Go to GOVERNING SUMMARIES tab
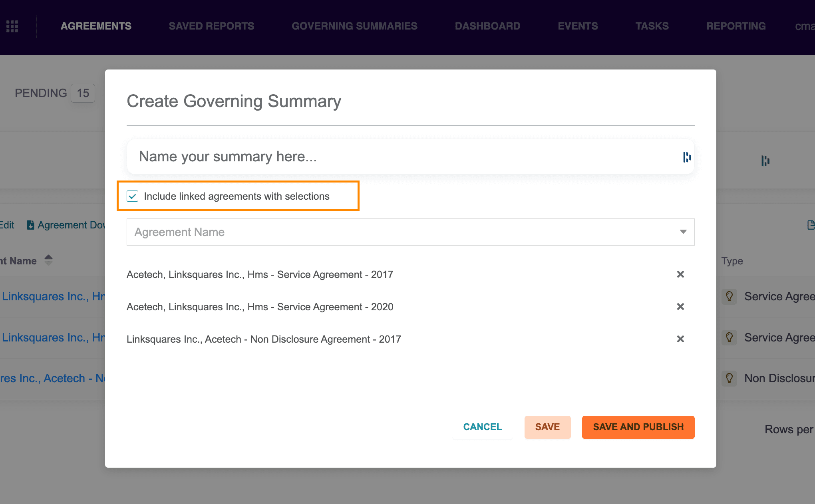The height and width of the screenshot is (504, 815). click(x=354, y=26)
